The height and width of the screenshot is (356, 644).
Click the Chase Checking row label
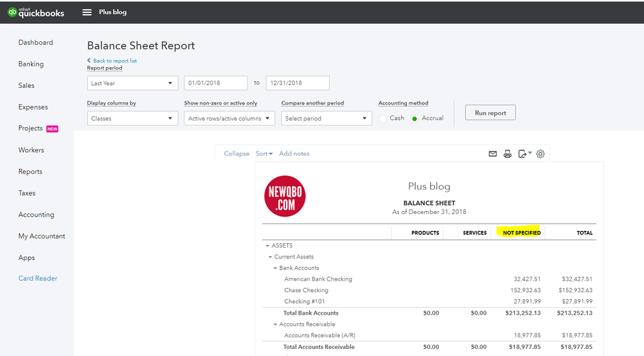[306, 290]
